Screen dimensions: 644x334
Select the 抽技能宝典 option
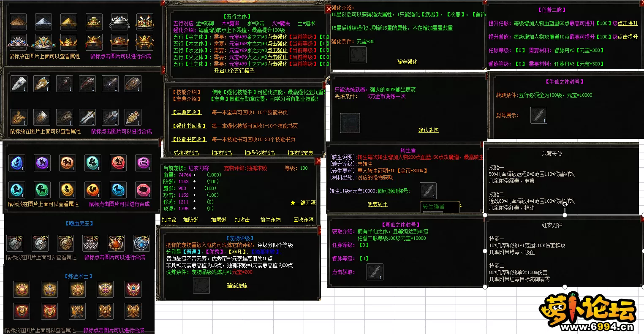pos(300,153)
